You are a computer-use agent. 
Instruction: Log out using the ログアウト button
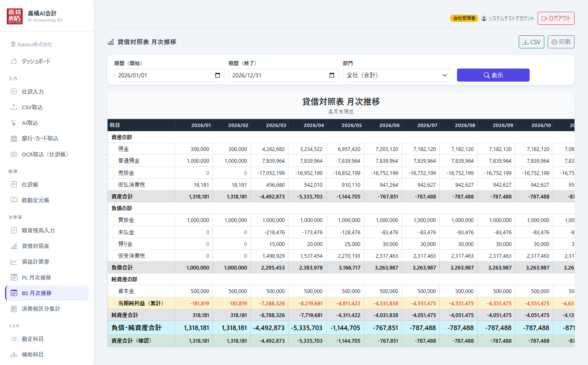[556, 19]
